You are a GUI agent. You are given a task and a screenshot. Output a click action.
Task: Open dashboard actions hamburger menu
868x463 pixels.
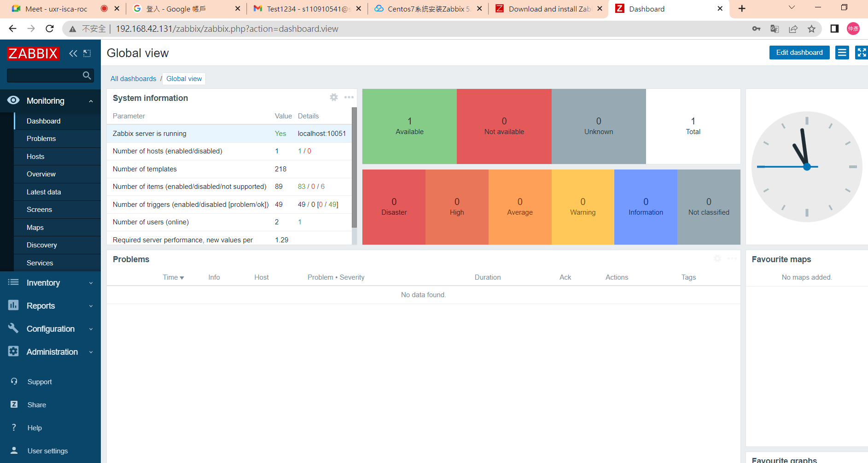[x=842, y=53]
